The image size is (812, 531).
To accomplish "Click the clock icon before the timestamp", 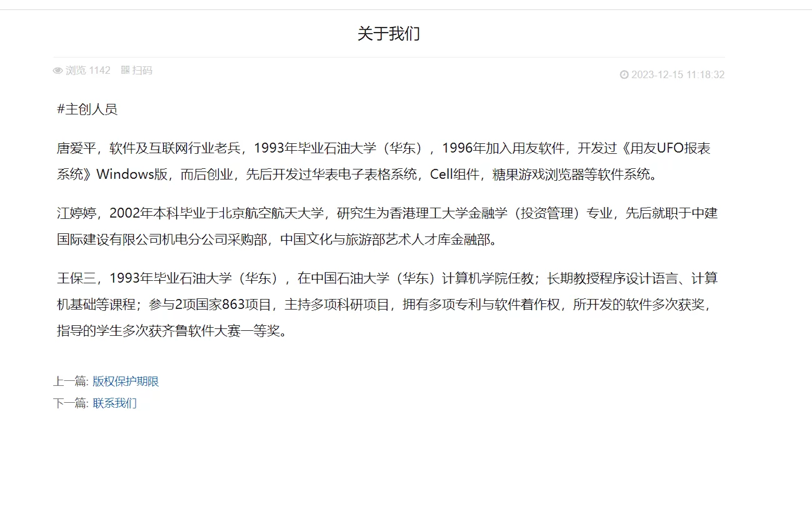I will pos(624,75).
